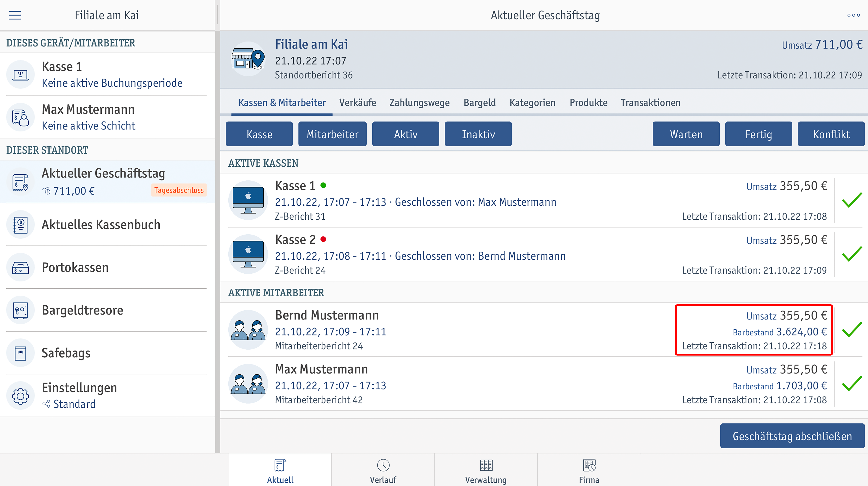
Task: Switch to the Firma bottom tab
Action: tap(589, 471)
